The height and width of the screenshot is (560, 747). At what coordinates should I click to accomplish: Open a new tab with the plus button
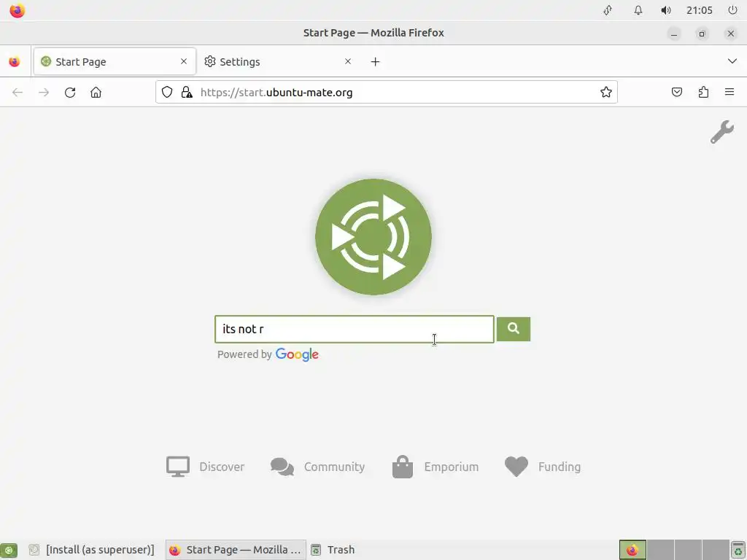point(376,61)
